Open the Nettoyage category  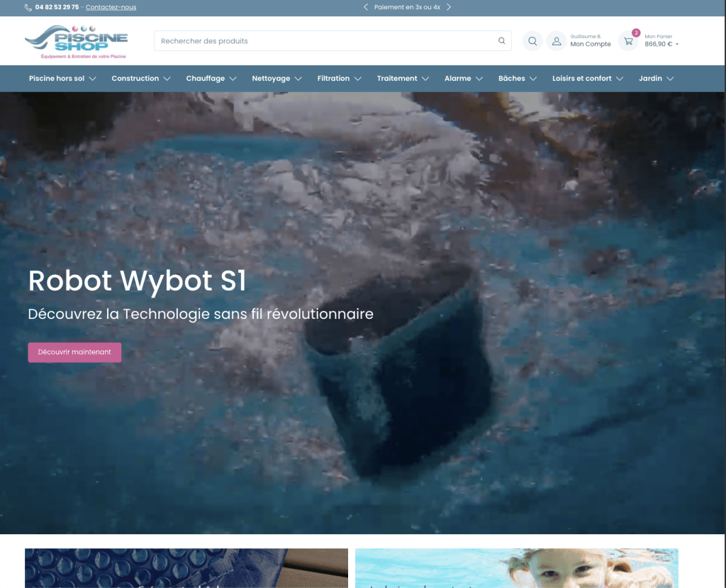[271, 79]
